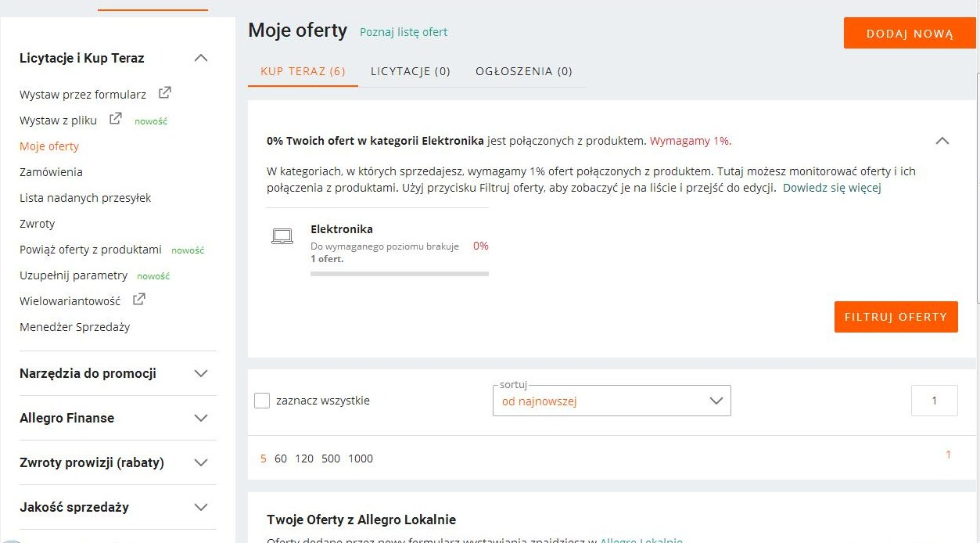Viewport: 980px width, 543px height.
Task: Tick the 'zaznacz wszystkie' checkbox
Action: (262, 401)
